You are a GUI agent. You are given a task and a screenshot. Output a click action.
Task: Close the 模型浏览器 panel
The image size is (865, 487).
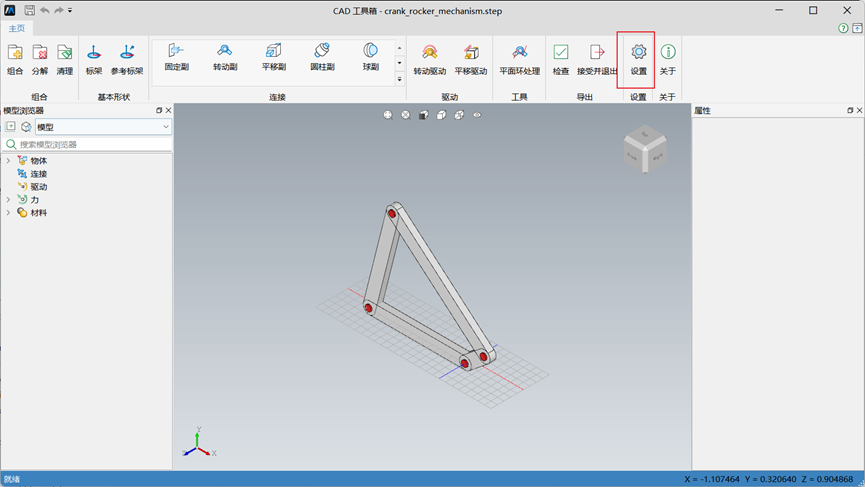168,110
